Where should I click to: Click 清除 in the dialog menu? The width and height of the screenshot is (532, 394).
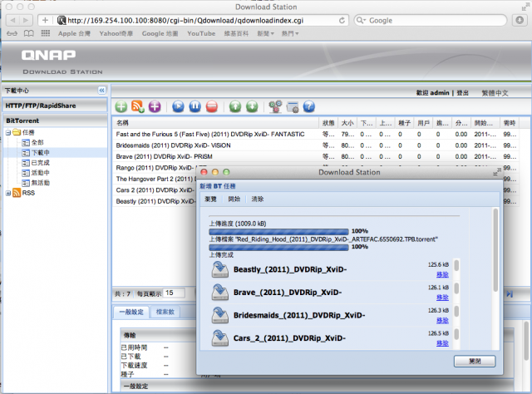tap(258, 199)
